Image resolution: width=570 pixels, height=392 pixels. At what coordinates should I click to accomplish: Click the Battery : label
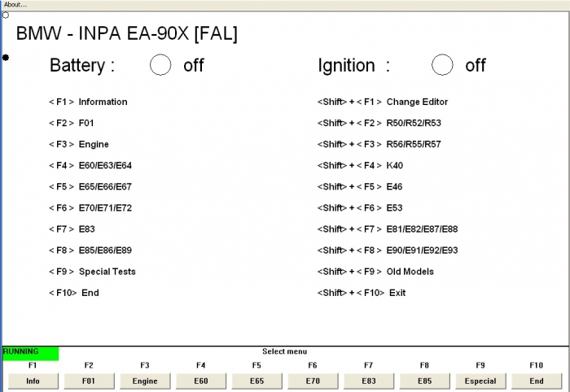82,65
